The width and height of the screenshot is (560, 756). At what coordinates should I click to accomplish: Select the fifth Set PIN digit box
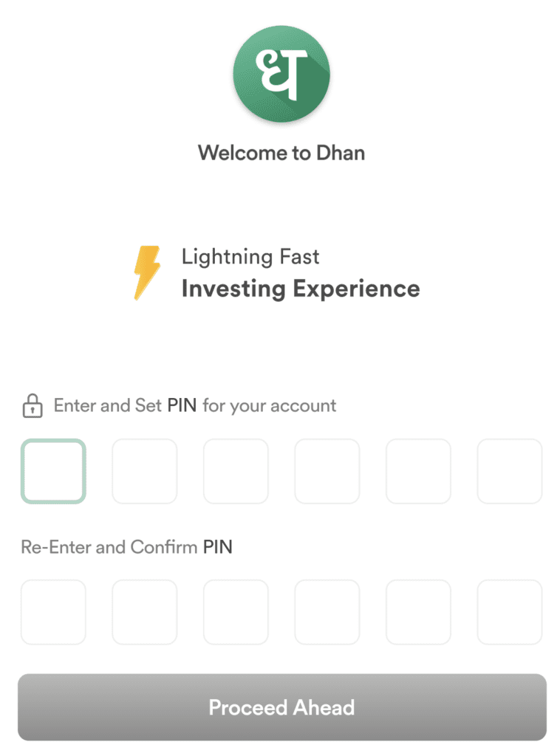coord(418,471)
